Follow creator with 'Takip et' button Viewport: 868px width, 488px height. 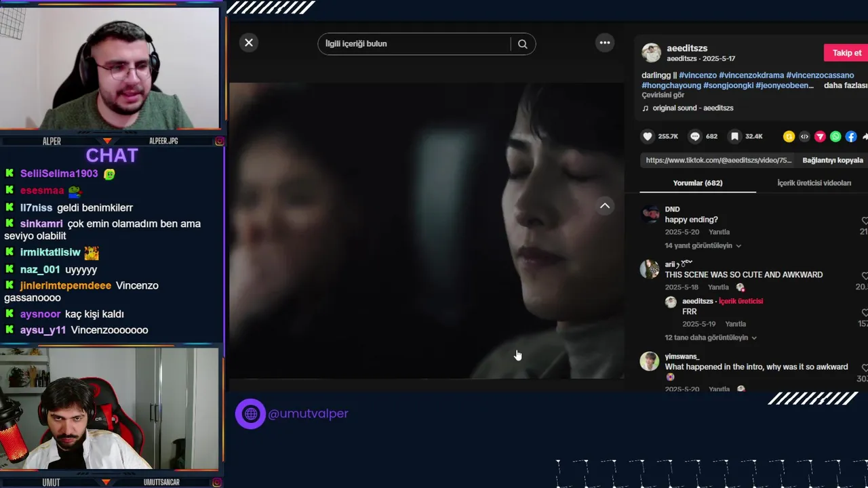pyautogui.click(x=846, y=53)
